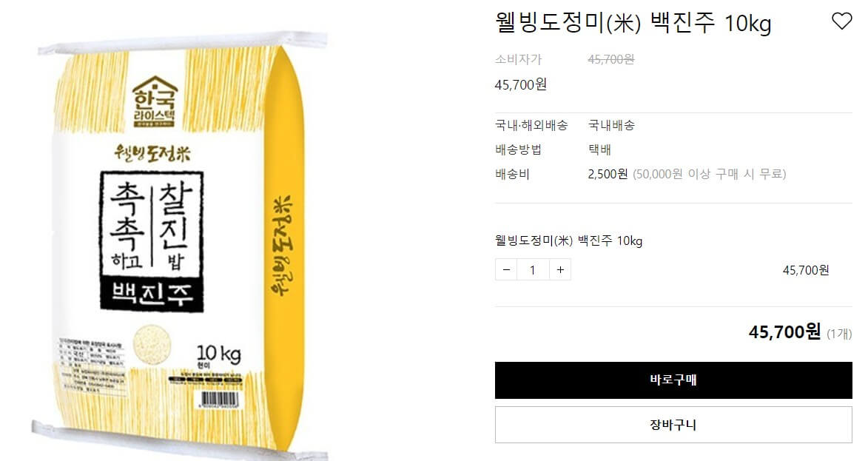
Task: Click the 한국라이스텍 house logo on bag
Action: pyautogui.click(x=155, y=101)
